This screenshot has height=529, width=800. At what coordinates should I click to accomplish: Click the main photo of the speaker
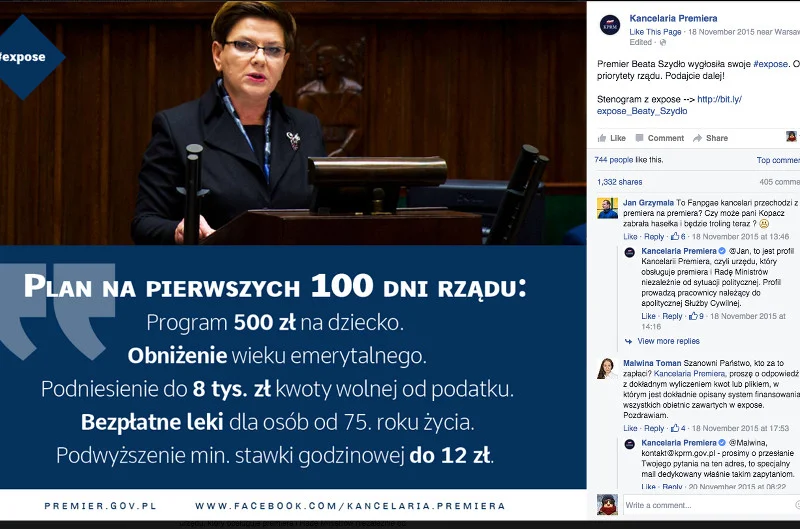click(293, 123)
